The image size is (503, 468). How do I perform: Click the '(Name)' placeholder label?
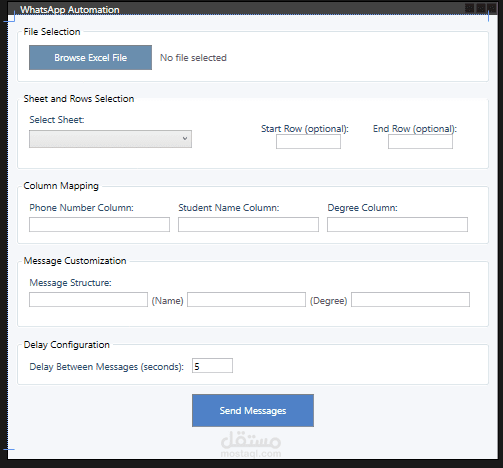tap(167, 301)
